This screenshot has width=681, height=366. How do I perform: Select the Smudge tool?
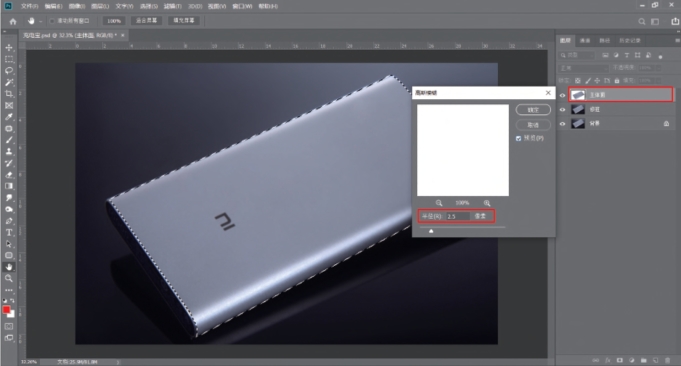pos(9,198)
